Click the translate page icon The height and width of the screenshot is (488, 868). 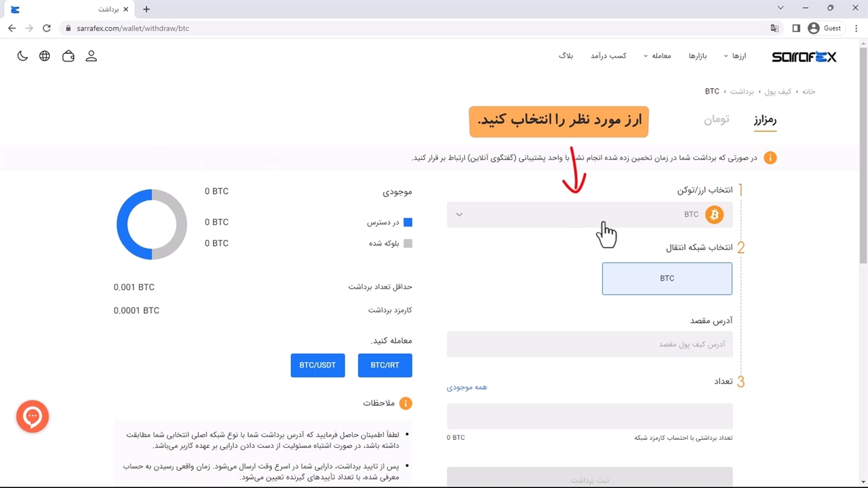coord(774,28)
